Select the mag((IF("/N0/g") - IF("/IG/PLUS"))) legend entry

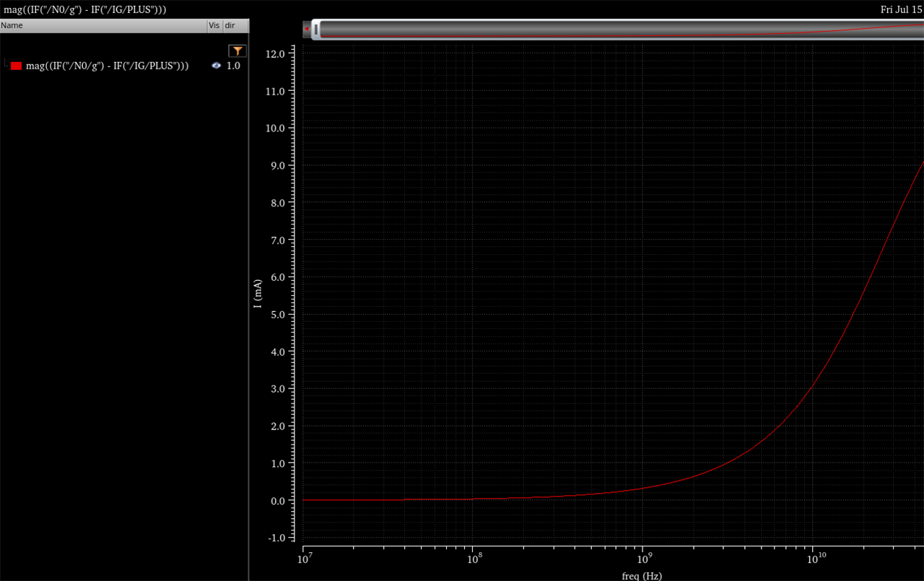point(108,66)
